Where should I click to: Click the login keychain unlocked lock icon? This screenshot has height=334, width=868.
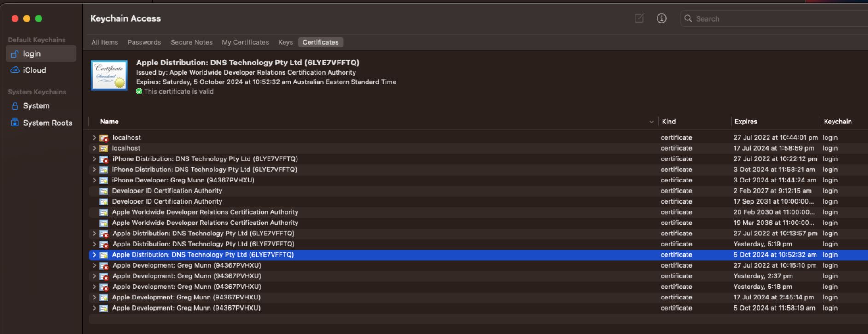[x=15, y=54]
